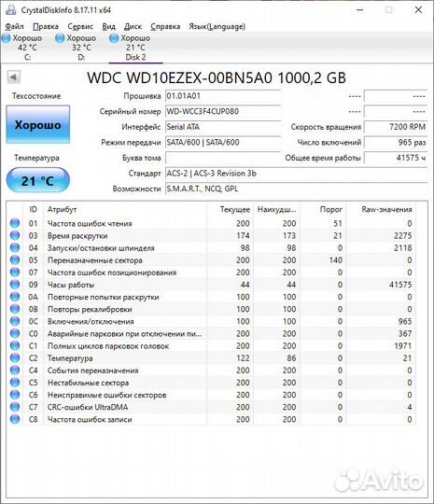Click status circle for attribute 05 row
This screenshot has height=504, width=434.
[x=15, y=260]
